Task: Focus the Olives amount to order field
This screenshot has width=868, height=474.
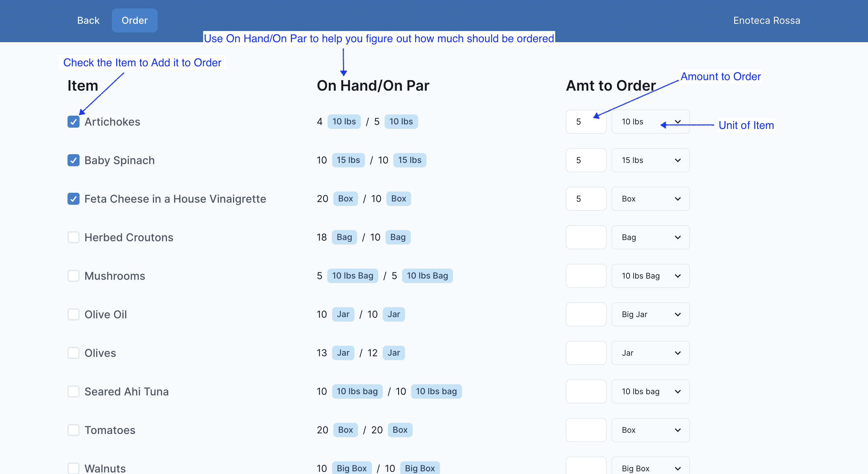Action: tap(586, 353)
